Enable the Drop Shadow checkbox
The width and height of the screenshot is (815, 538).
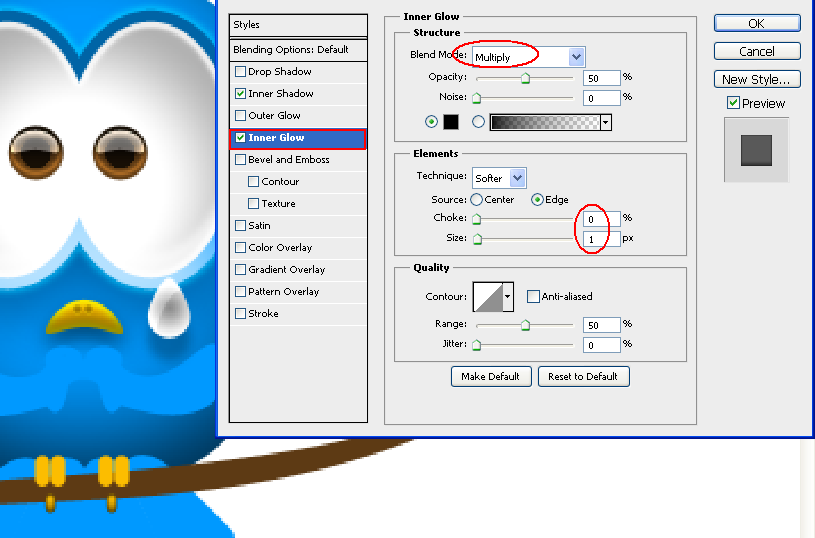tap(240, 71)
